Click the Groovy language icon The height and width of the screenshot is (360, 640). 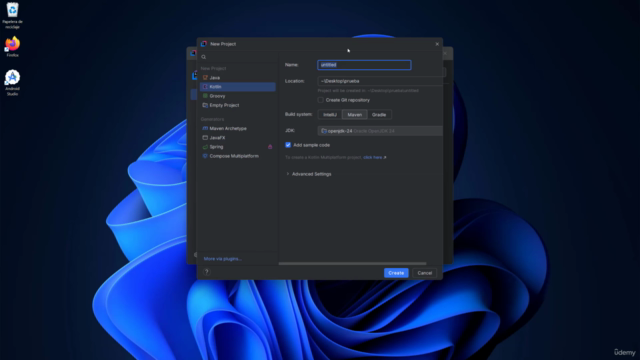205,96
